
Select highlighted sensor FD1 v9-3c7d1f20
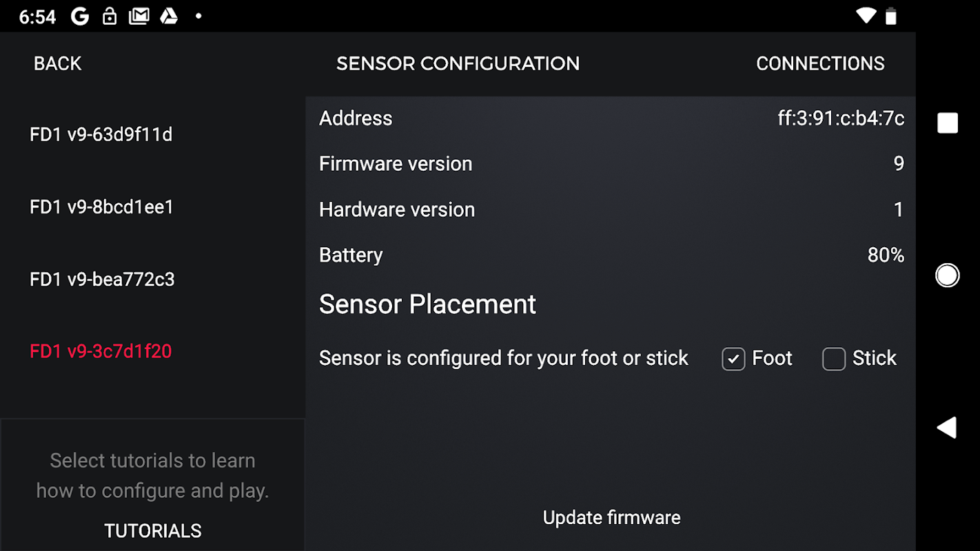101,352
